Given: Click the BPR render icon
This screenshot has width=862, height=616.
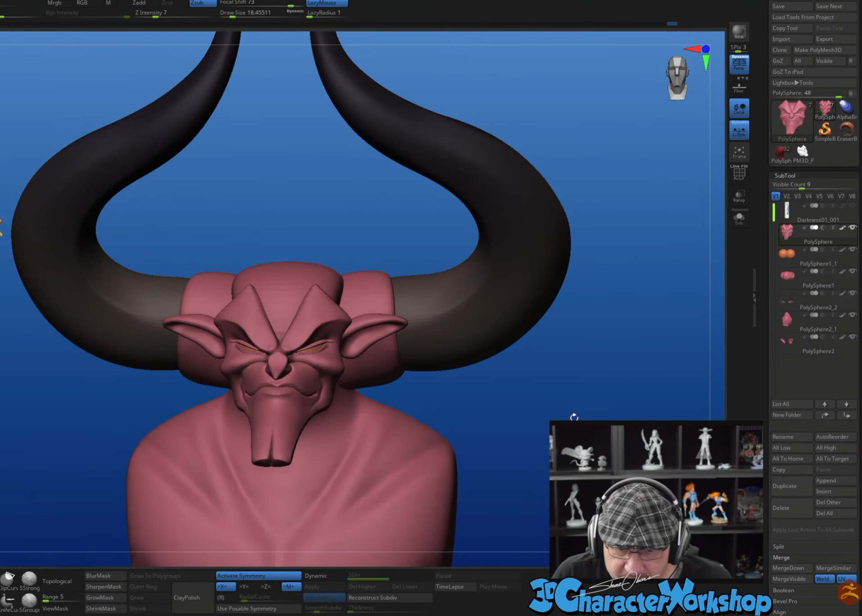Looking at the screenshot, I should click(x=739, y=32).
